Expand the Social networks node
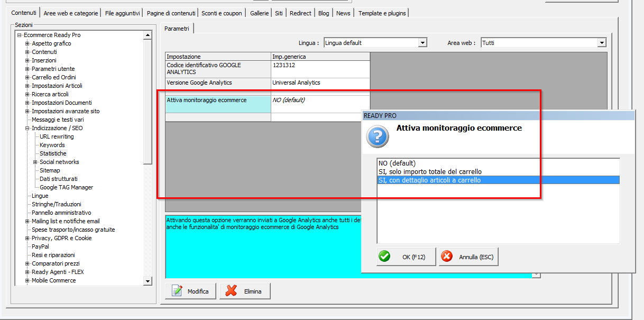Screen dimensions: 644x320 coord(35,162)
